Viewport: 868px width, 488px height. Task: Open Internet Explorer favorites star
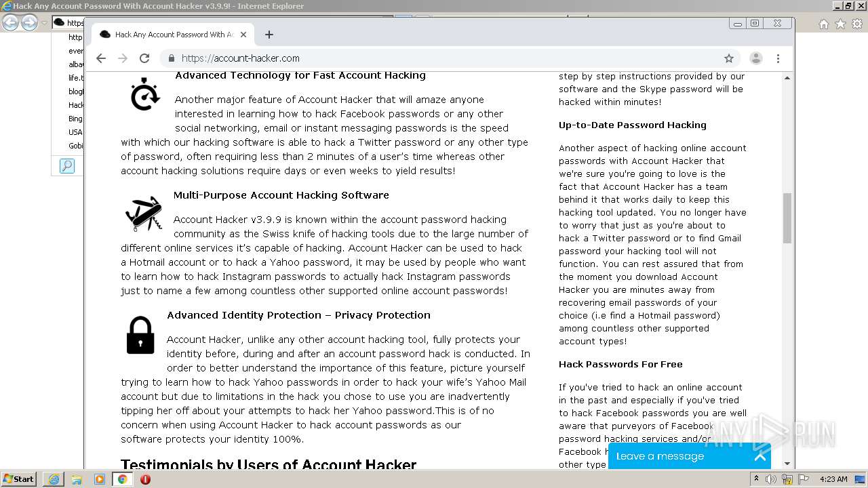(840, 24)
